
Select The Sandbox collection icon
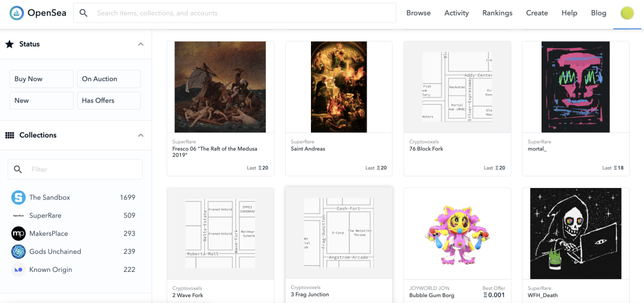19,198
